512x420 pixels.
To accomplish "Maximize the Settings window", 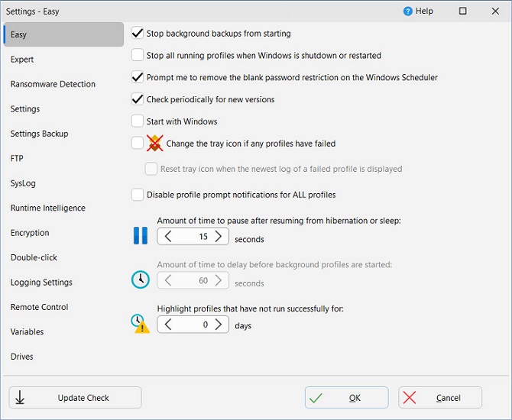I will (462, 11).
